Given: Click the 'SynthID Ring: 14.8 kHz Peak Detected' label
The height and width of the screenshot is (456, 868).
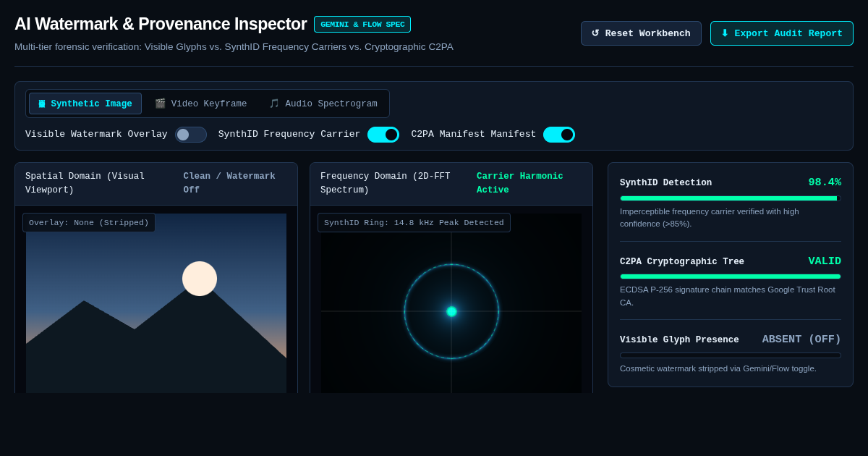Looking at the screenshot, I should (x=414, y=222).
